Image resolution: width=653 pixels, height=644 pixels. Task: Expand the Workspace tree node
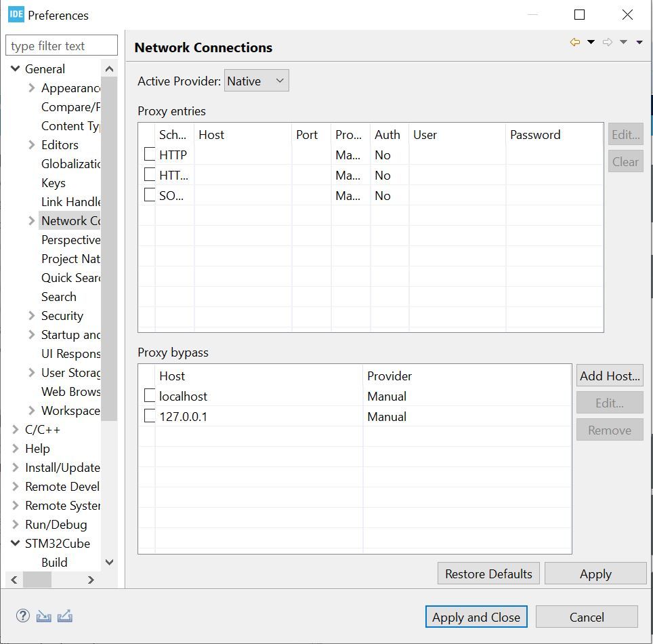pyautogui.click(x=32, y=410)
